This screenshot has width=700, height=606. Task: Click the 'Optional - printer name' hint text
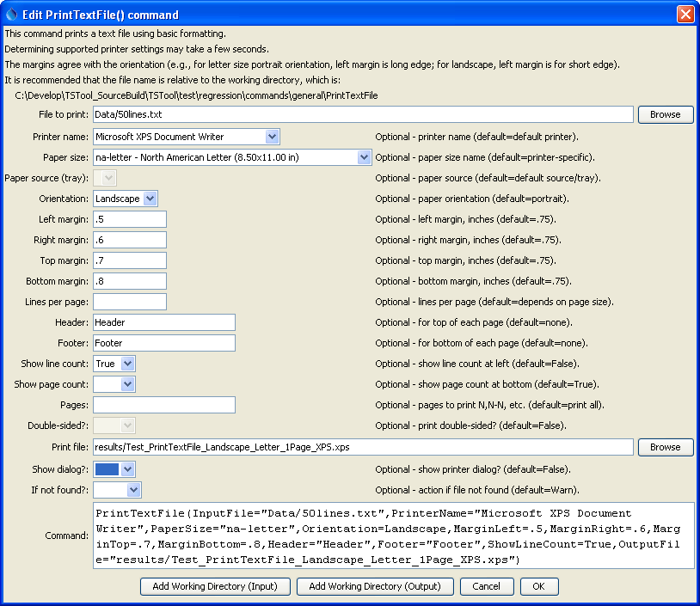pyautogui.click(x=476, y=137)
